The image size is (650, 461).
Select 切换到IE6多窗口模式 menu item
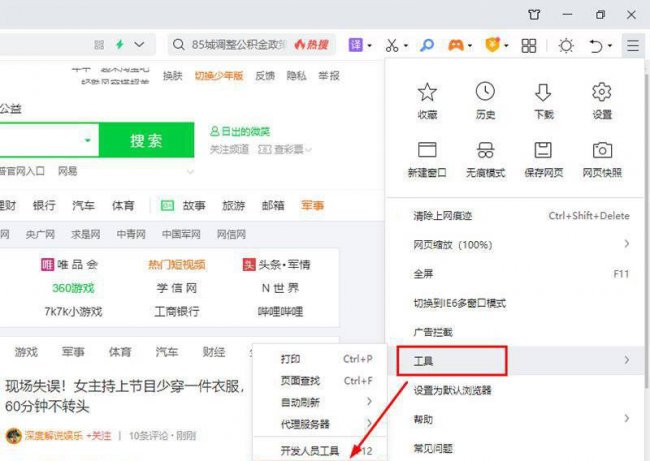point(515,303)
